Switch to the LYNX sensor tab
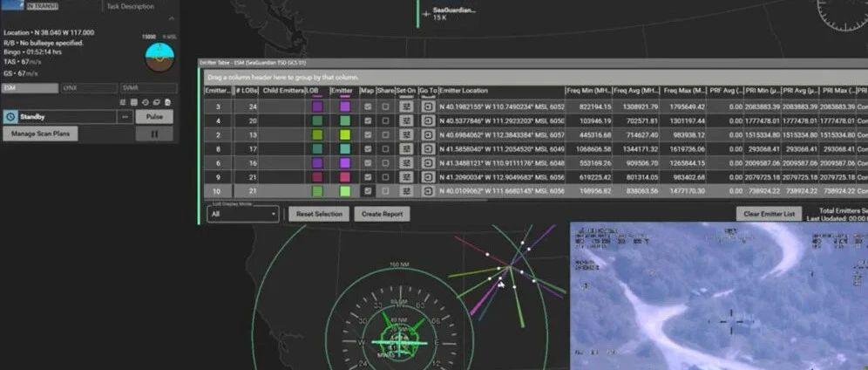868x370 pixels. point(89,88)
